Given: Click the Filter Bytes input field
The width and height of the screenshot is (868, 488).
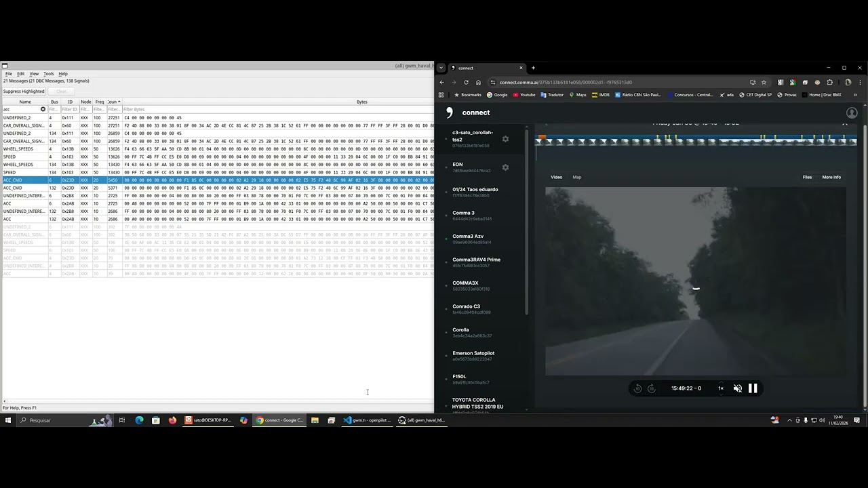Looking at the screenshot, I should coord(278,109).
